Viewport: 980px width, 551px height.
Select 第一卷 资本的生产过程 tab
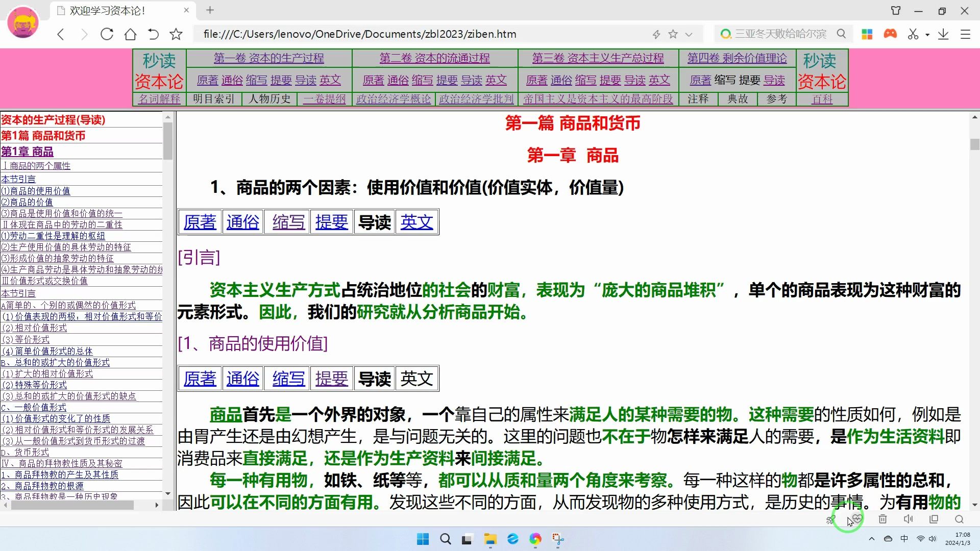tap(268, 58)
